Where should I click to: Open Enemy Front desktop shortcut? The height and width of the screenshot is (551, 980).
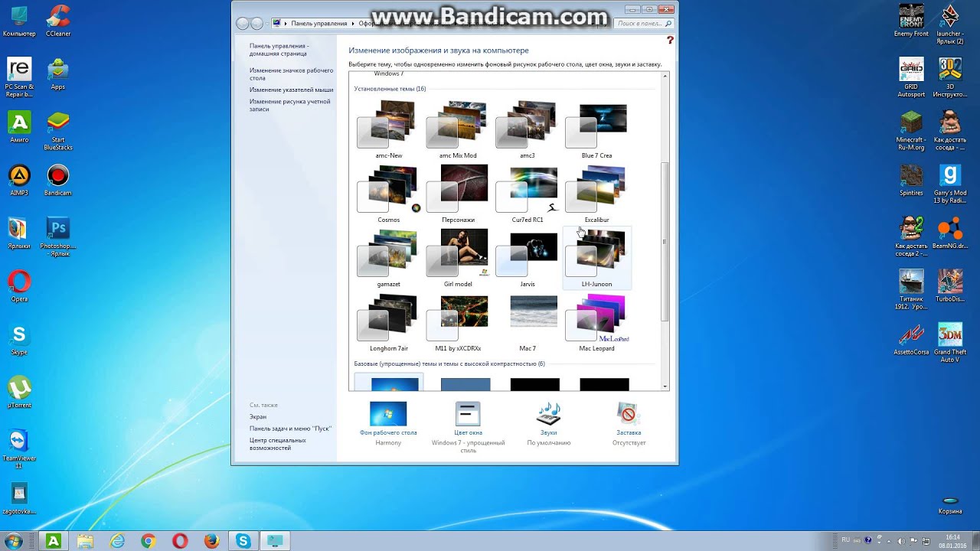coord(911,21)
